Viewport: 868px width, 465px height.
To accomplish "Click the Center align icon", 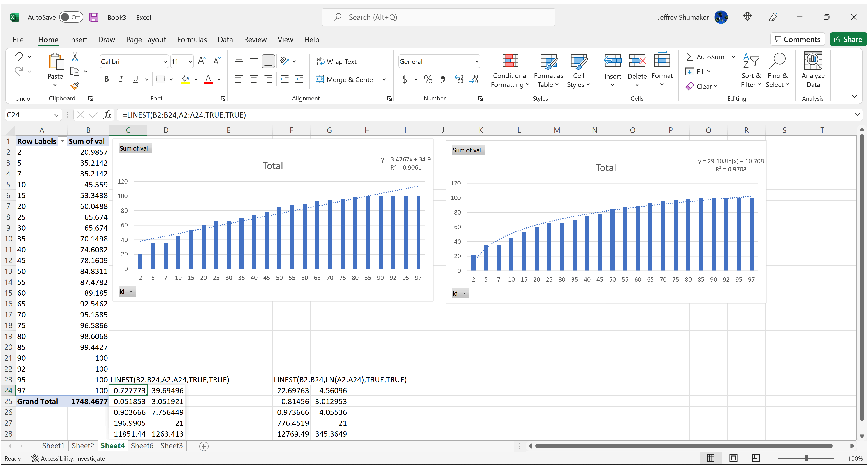I will click(x=253, y=79).
